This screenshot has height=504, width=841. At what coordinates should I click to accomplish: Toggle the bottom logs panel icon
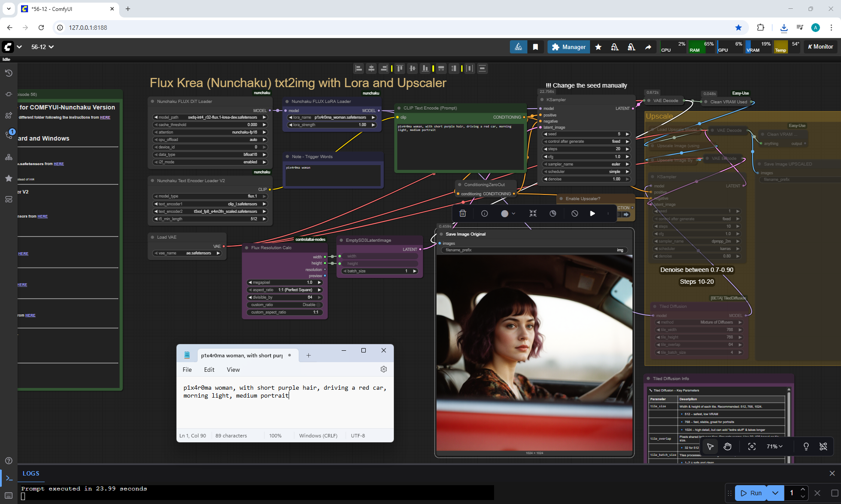(9, 478)
